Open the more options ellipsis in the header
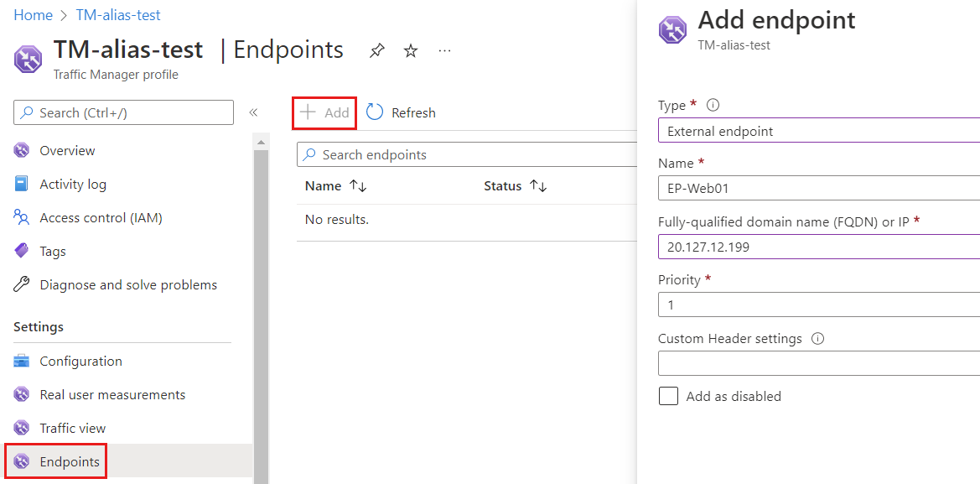This screenshot has height=484, width=980. pos(444,50)
